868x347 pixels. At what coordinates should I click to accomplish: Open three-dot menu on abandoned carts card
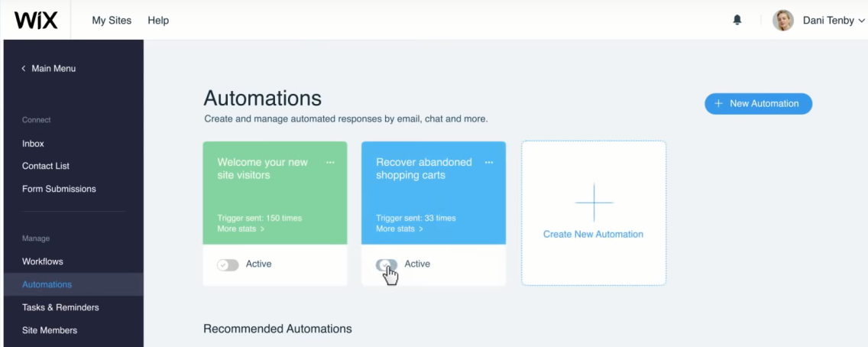point(489,162)
